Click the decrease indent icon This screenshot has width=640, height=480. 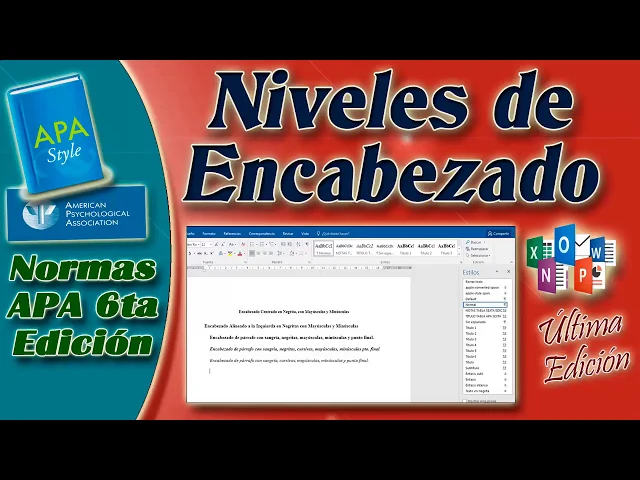pos(283,244)
